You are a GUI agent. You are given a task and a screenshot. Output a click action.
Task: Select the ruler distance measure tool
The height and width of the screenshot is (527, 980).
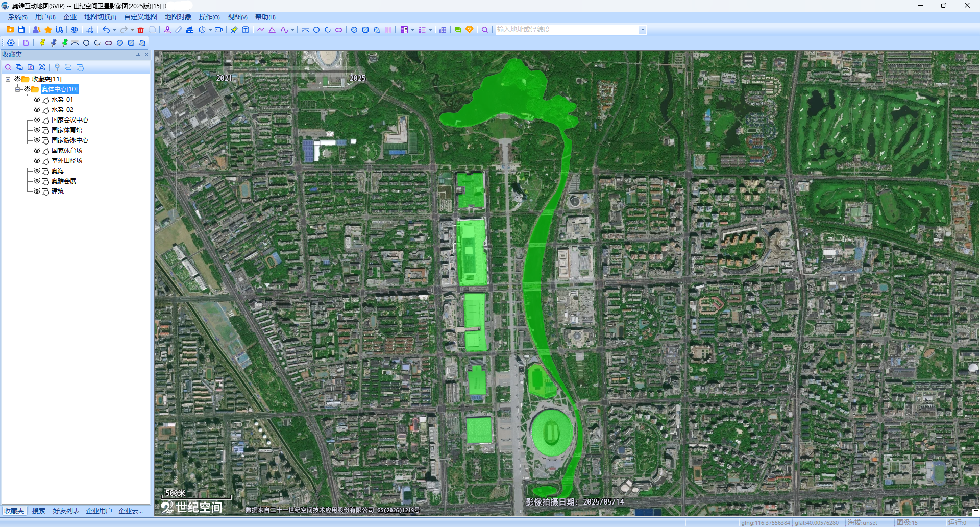point(179,30)
